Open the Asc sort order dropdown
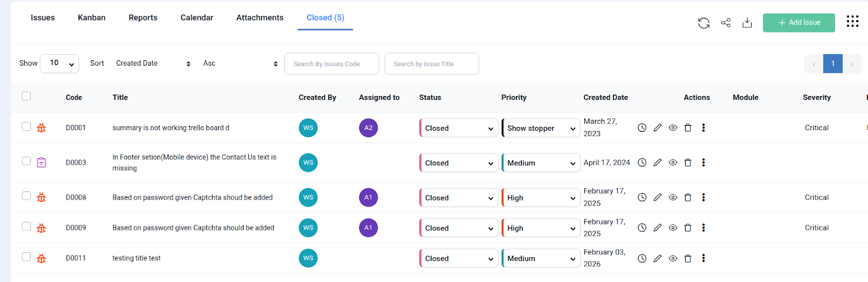 pos(240,63)
